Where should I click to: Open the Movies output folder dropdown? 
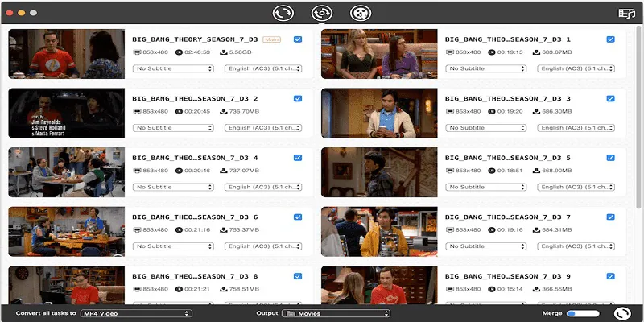(336, 313)
